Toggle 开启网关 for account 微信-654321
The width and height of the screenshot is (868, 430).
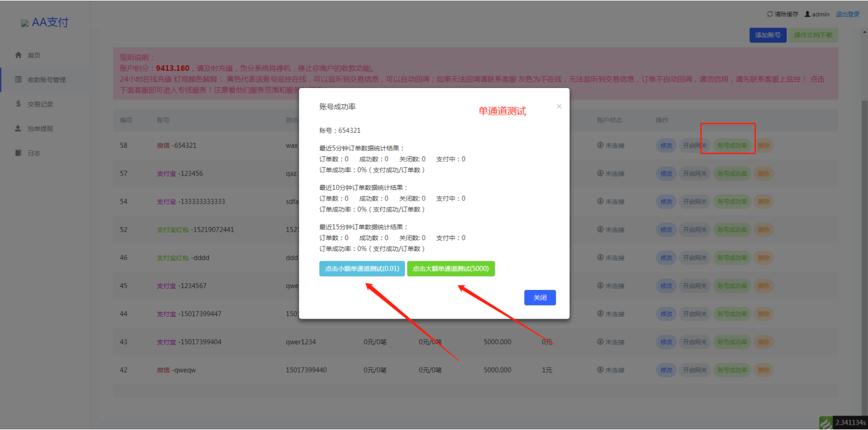695,146
